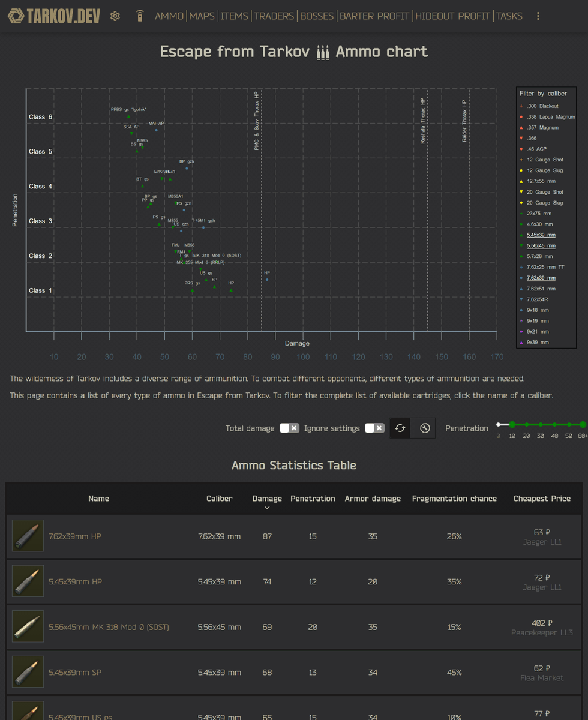This screenshot has width=588, height=720.
Task: Open the settings gear icon in the header
Action: point(115,16)
